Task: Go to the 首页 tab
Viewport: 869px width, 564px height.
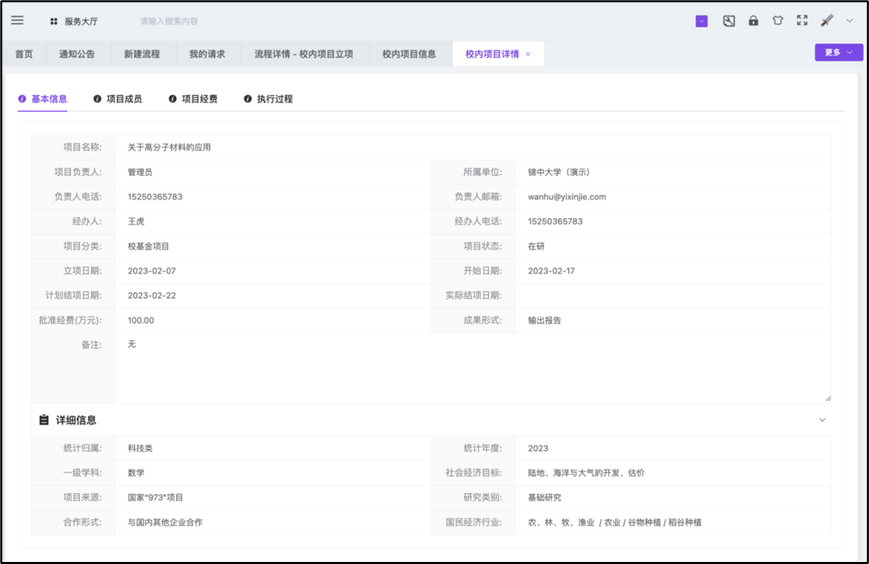Action: pos(24,54)
